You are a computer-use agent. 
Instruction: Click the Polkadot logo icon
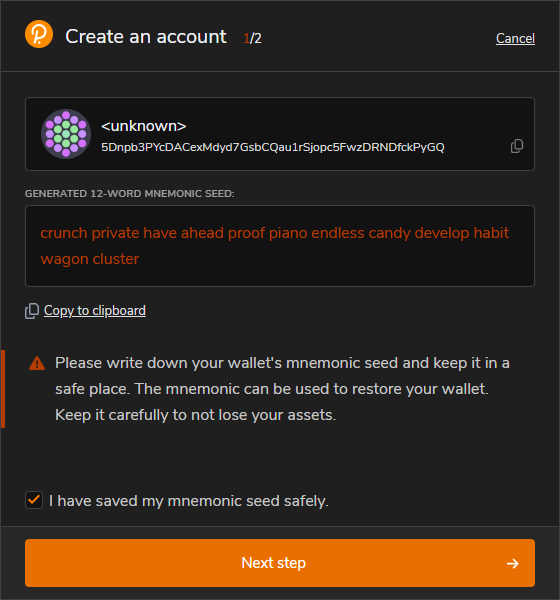point(39,34)
